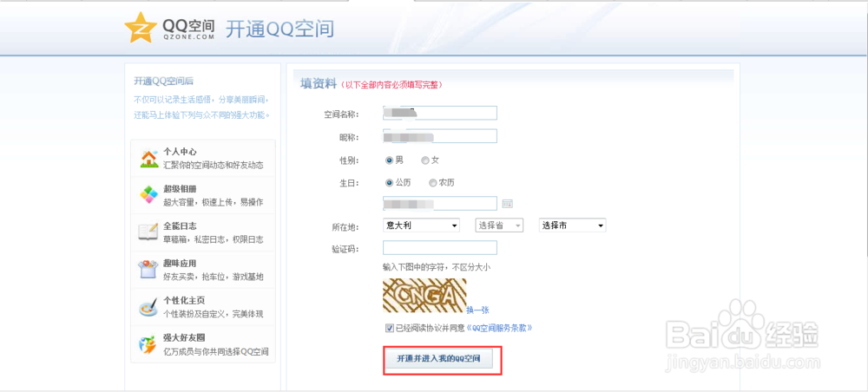Click 开通并进入我的QQ空间 button

point(437,359)
